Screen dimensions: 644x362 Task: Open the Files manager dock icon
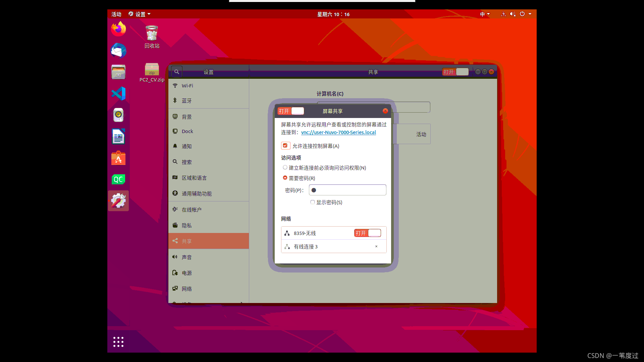pos(118,72)
